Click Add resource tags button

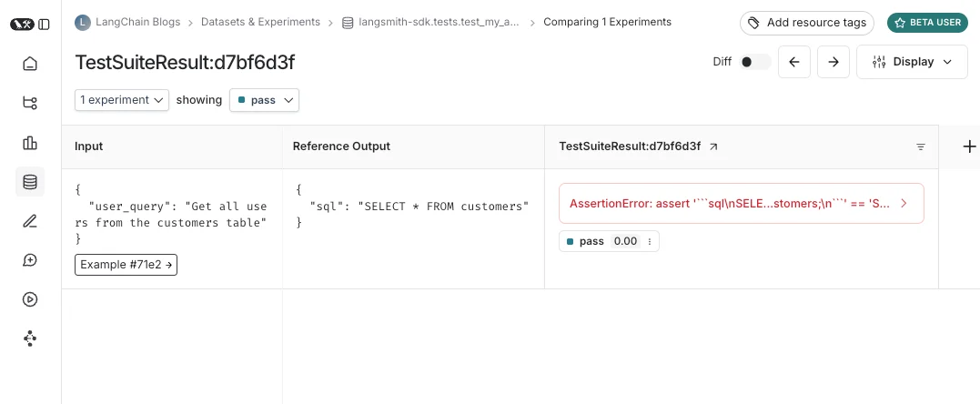pos(807,23)
